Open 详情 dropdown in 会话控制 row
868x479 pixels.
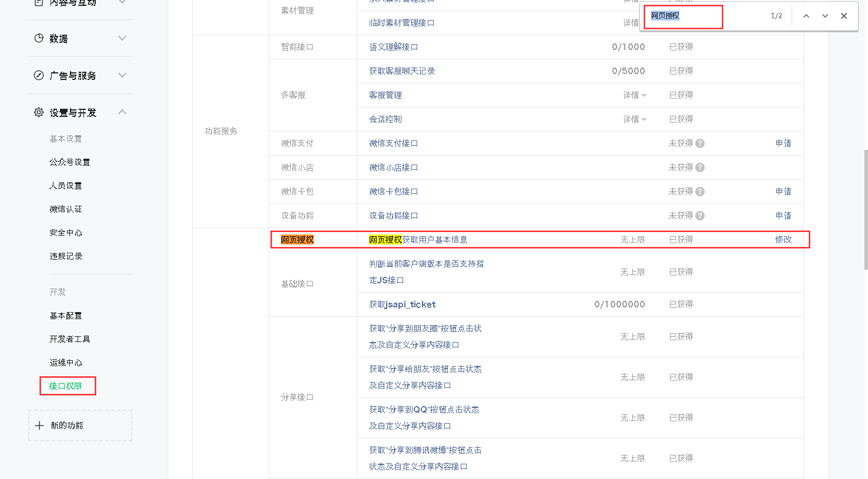click(x=635, y=119)
